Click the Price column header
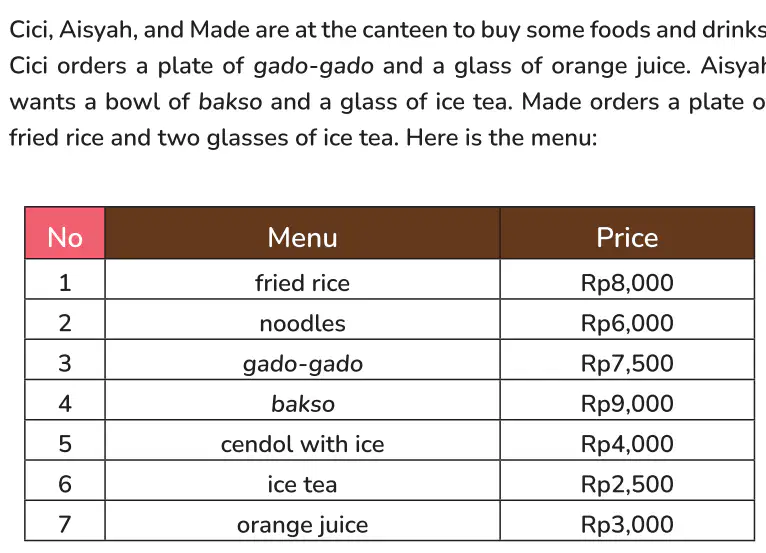Image resolution: width=766 pixels, height=553 pixels. (x=627, y=233)
